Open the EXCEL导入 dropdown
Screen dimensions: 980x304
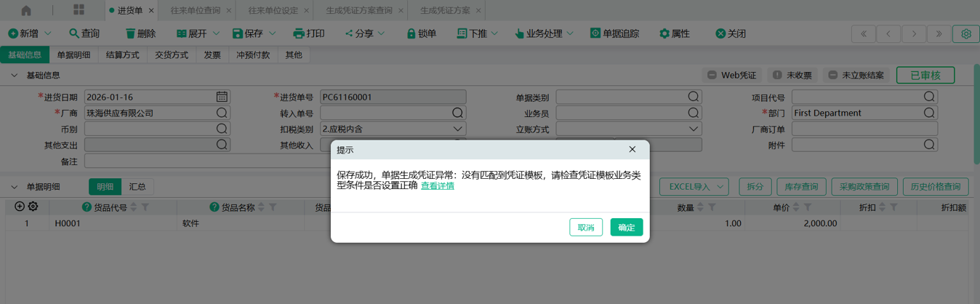pyautogui.click(x=694, y=187)
